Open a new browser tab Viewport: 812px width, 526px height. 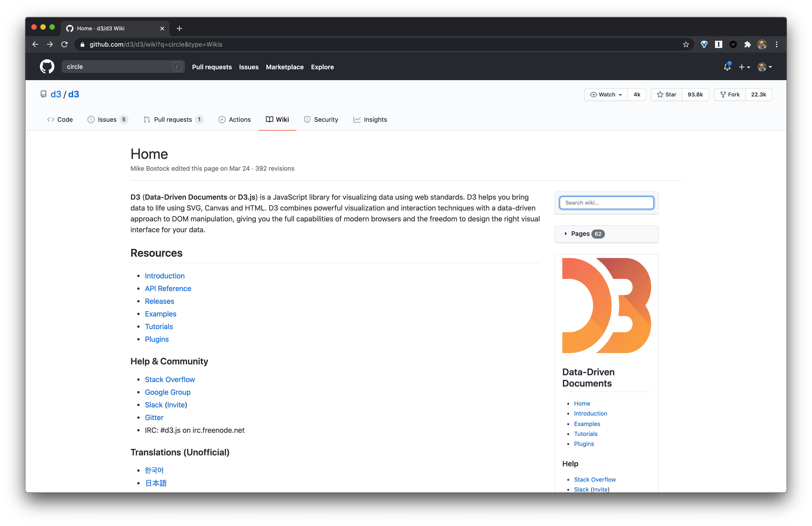(x=179, y=29)
